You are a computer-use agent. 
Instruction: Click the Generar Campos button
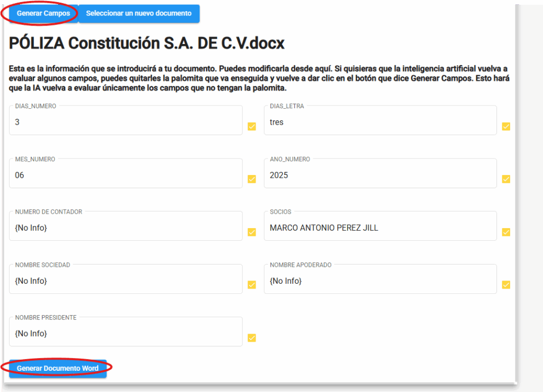click(x=43, y=13)
